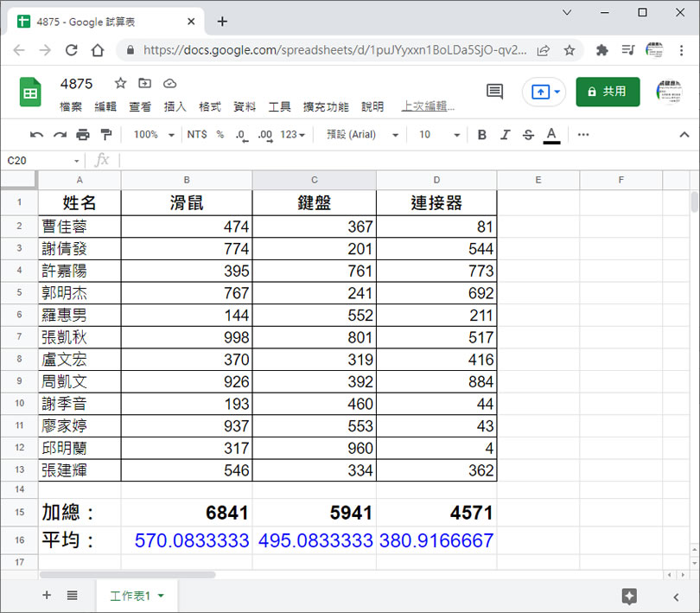Screen dimensions: 700x613
Task: Open the 插入 menu
Action: pos(175,107)
